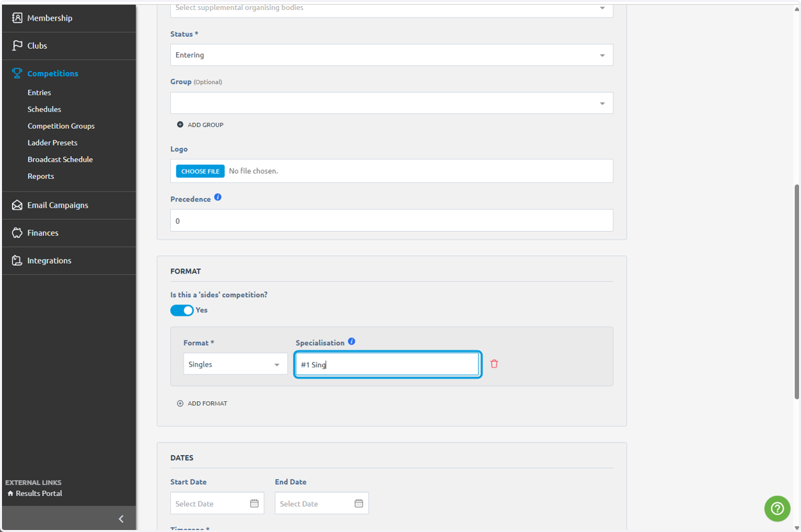Delete the Singles format row with trash icon
The width and height of the screenshot is (801, 532).
click(x=494, y=364)
